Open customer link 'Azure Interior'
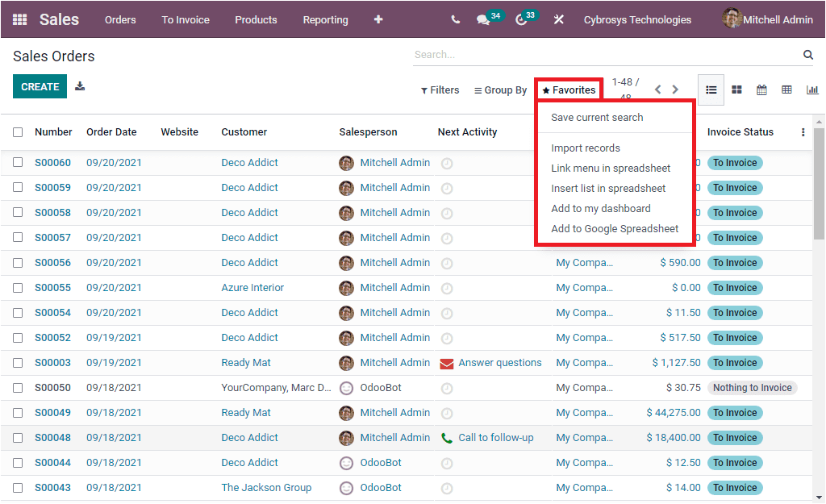 [252, 287]
